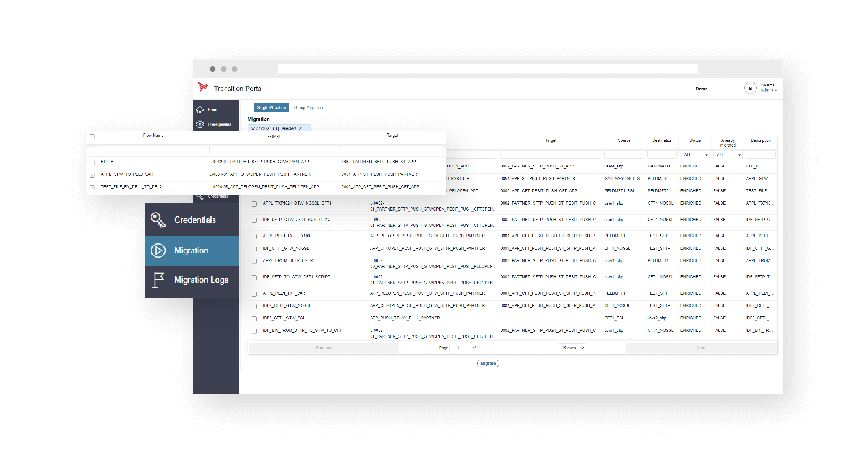Select Credentials in the enlarged sidebar menu

[192, 220]
